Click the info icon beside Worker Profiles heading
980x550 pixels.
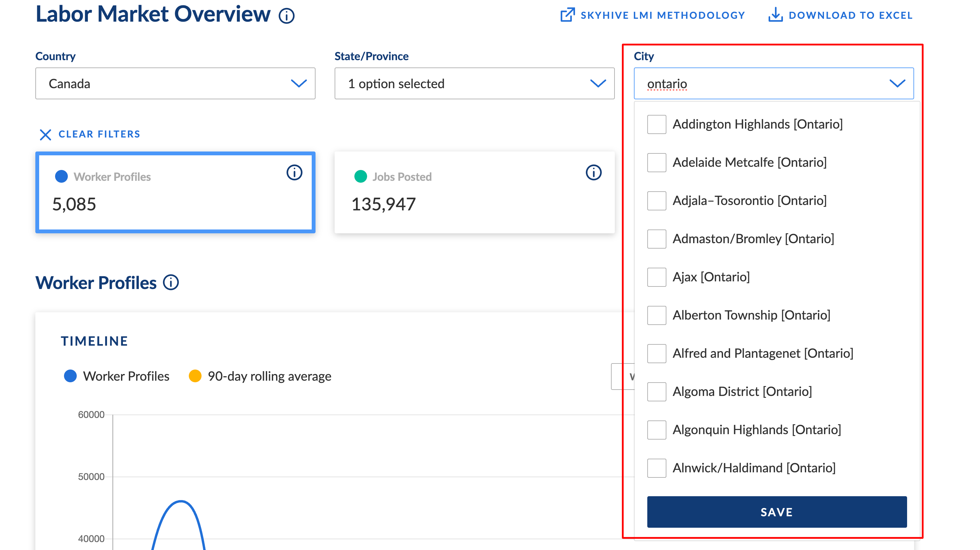171,283
